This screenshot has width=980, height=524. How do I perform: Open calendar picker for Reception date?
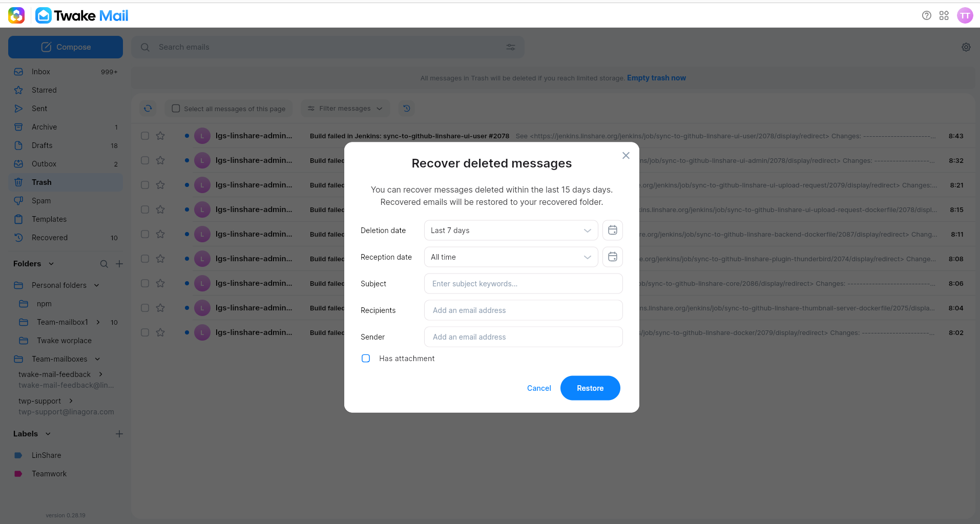point(613,257)
